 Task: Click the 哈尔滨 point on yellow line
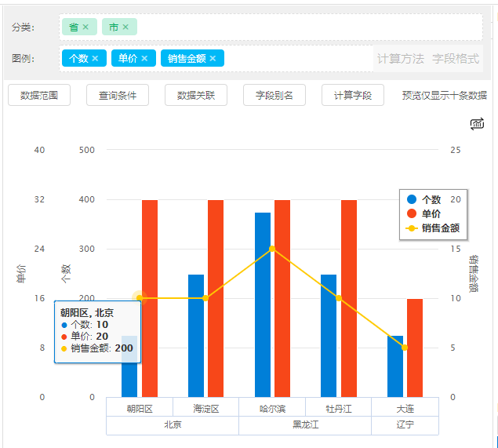click(272, 249)
